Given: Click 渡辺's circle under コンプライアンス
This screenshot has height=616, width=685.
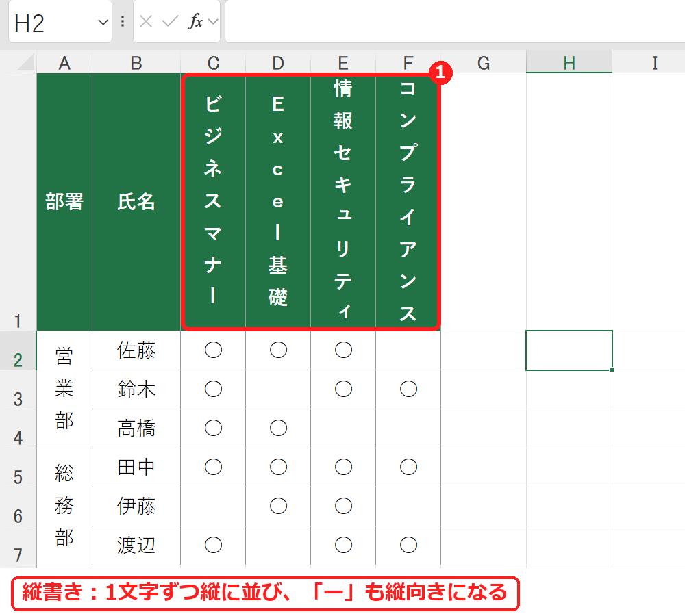Looking at the screenshot, I should 408,546.
